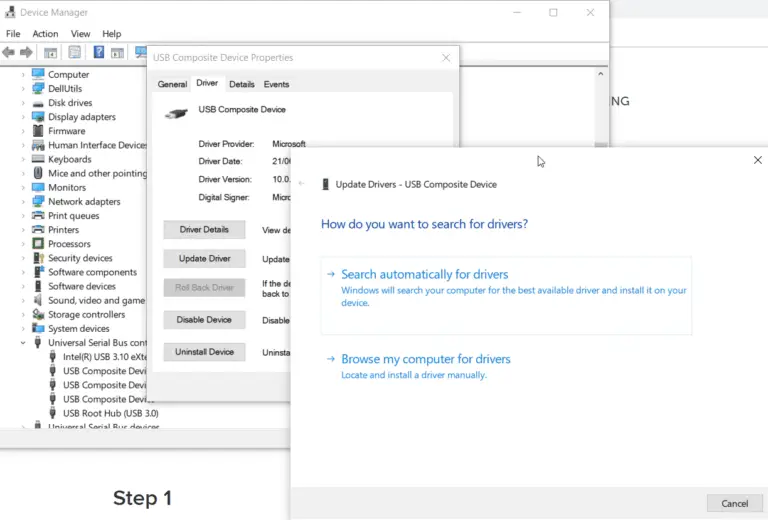768x520 pixels.
Task: Click the back arrow in Update Drivers window
Action: (x=302, y=184)
